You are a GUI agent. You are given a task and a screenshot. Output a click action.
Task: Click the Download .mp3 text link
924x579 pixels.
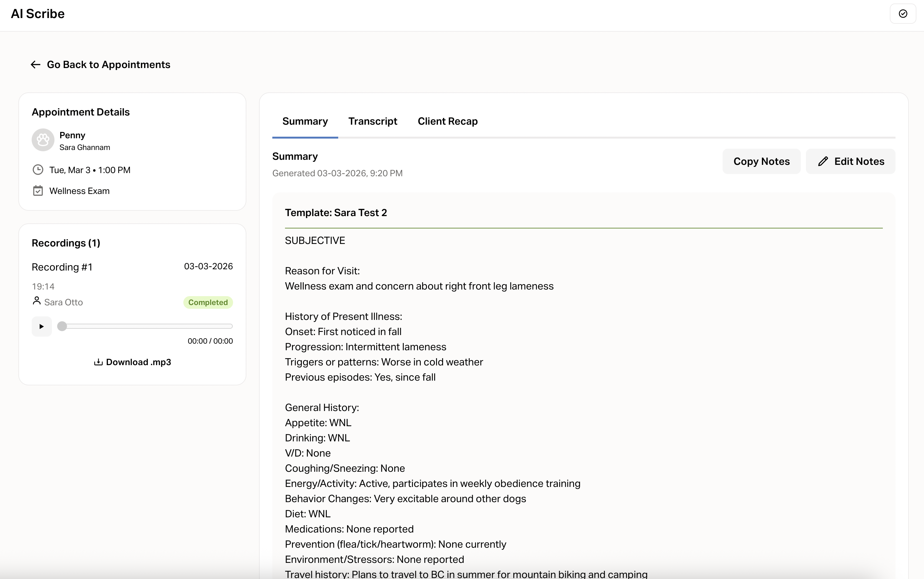138,362
